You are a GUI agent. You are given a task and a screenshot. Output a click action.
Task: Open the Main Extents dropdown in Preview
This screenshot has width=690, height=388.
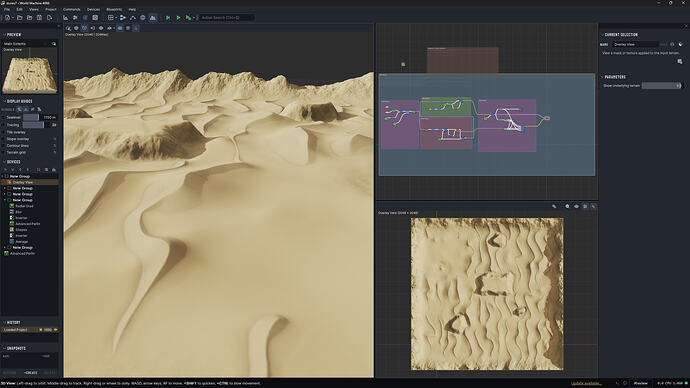(26, 44)
